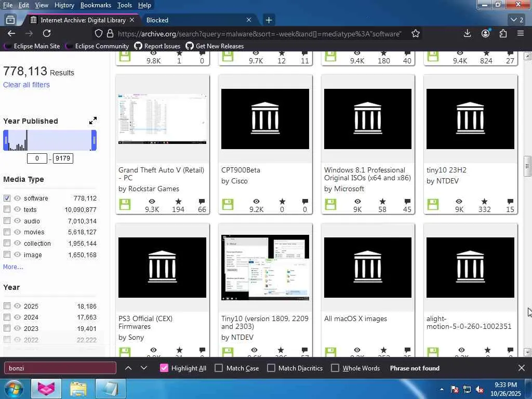The height and width of the screenshot is (399, 532).
Task: Click the favorites star on tiny10 23H2 card
Action: coord(485,201)
